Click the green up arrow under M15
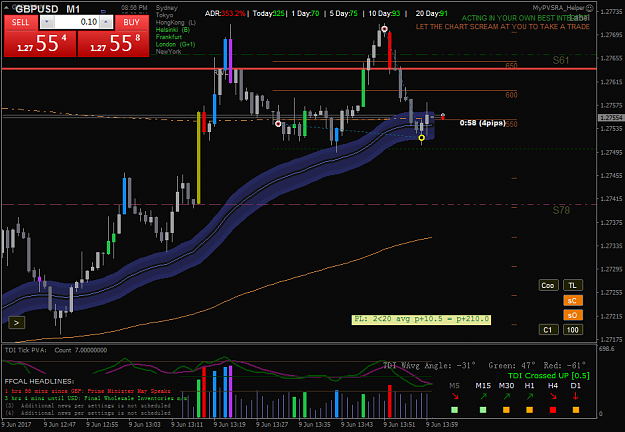Viewport: 625px width, 432px height. pos(483,397)
